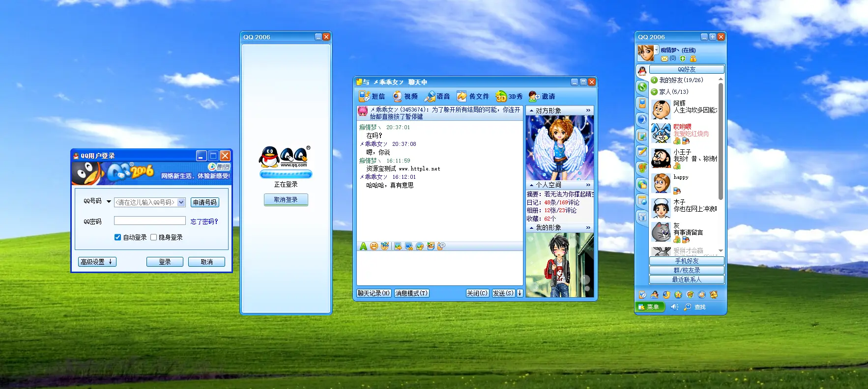This screenshot has width=868, height=389.
Task: Click the magic emoticon icon in chat toolbar
Action: point(385,246)
